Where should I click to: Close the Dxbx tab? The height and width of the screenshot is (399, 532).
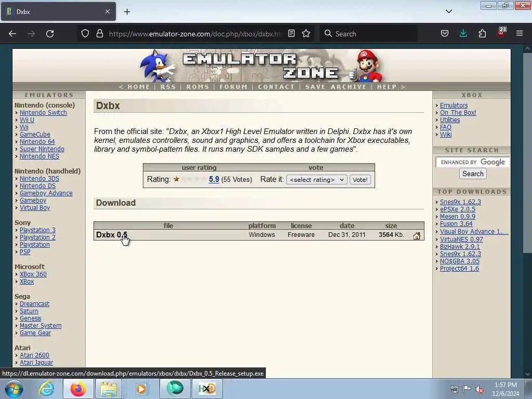click(107, 11)
